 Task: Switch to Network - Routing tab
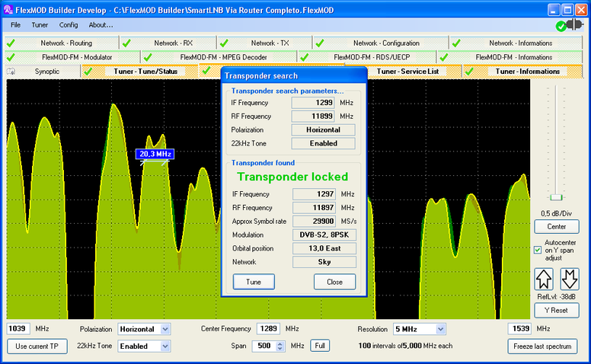pos(62,43)
